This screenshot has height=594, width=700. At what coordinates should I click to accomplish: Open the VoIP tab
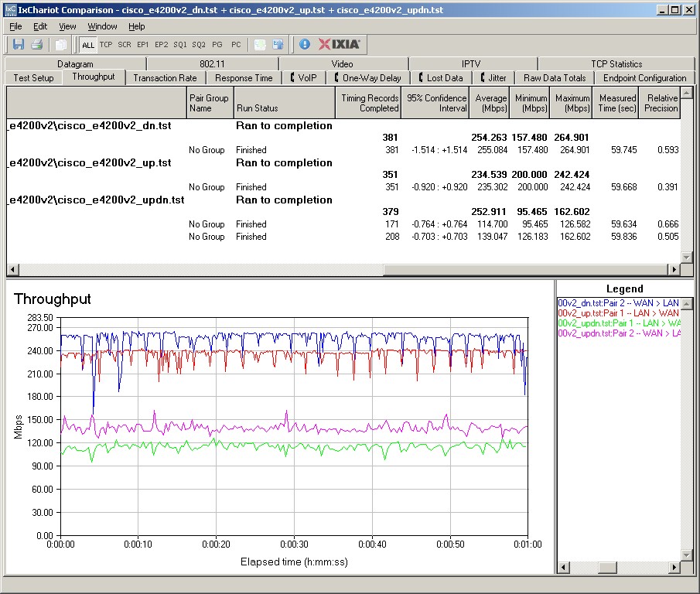click(x=303, y=77)
